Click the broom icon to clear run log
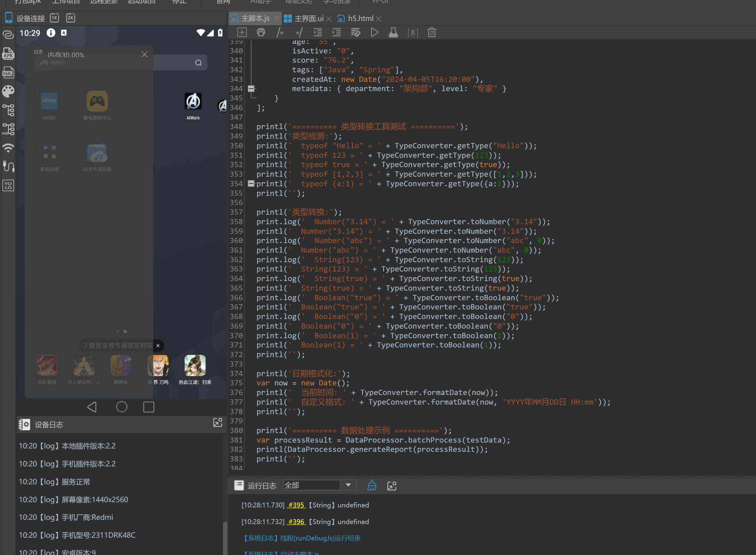Viewport: 756px width, 555px height. [372, 486]
